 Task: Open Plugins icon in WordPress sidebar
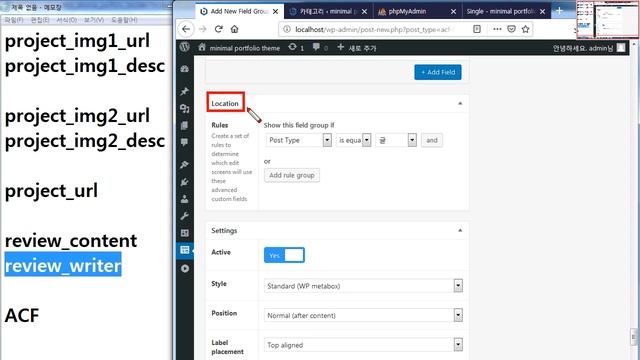pos(184,182)
